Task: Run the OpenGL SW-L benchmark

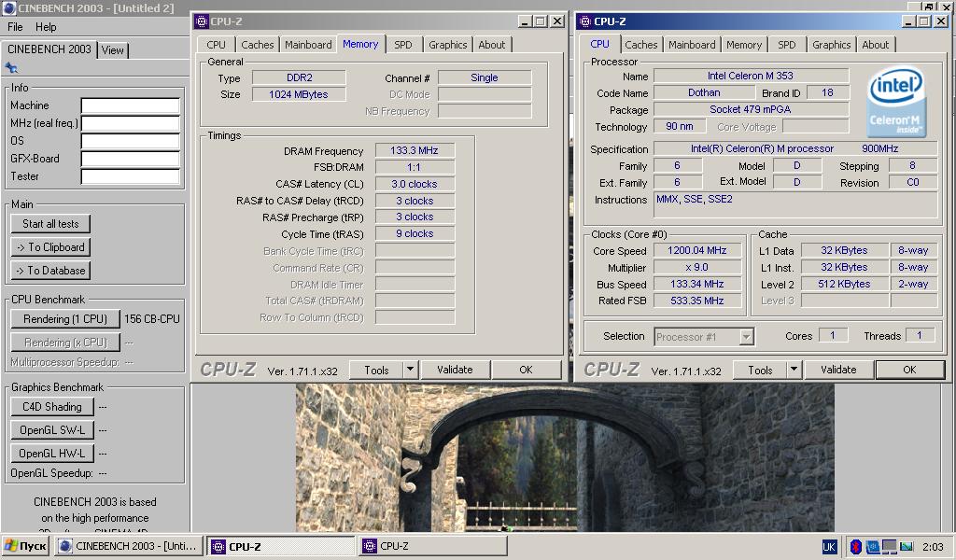Action: point(52,429)
